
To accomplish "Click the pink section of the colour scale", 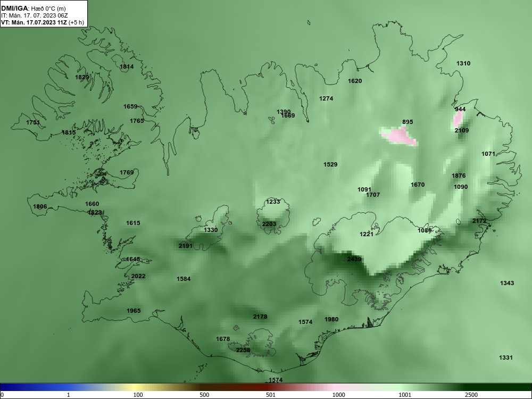I will [x=332, y=387].
